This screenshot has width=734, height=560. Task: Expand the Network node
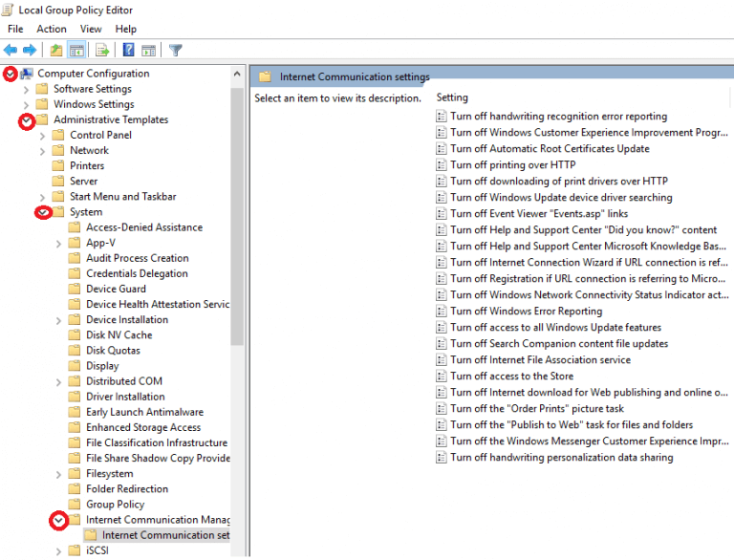point(43,151)
